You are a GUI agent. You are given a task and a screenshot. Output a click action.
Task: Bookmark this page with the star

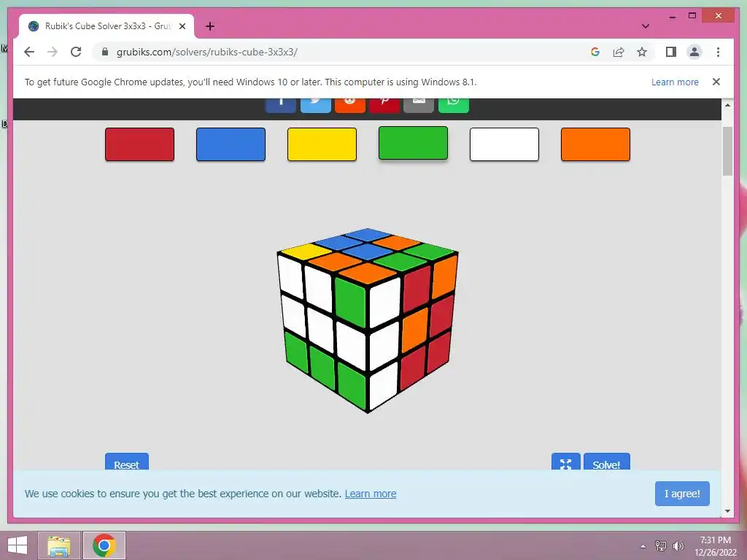coord(642,52)
